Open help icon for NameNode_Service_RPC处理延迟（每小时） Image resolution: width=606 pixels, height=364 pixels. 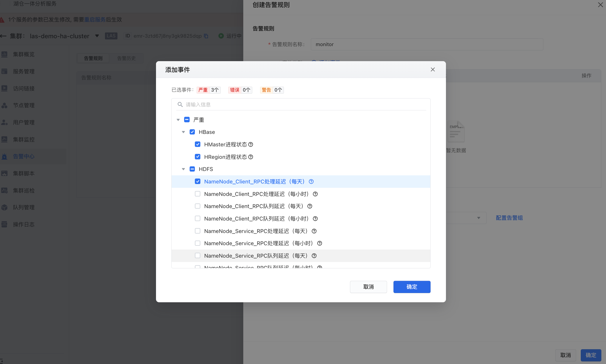point(320,243)
